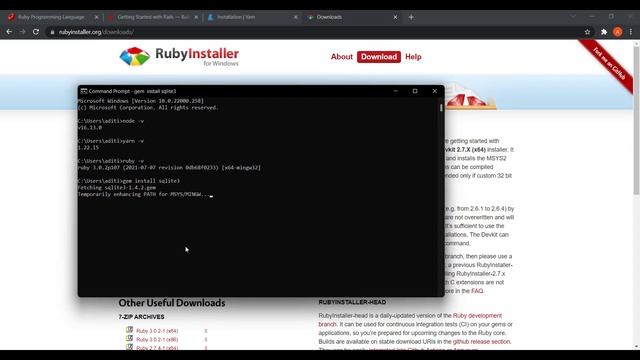Click the Command Prompt title bar icon
The height and width of the screenshot is (360, 640).
pyautogui.click(x=84, y=91)
